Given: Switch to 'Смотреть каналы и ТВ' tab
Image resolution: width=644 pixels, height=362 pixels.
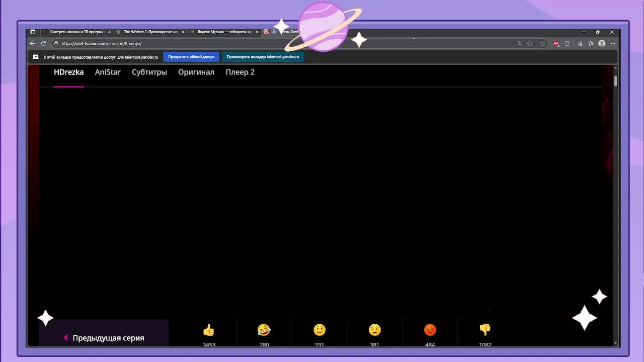Looking at the screenshot, I should tap(76, 32).
